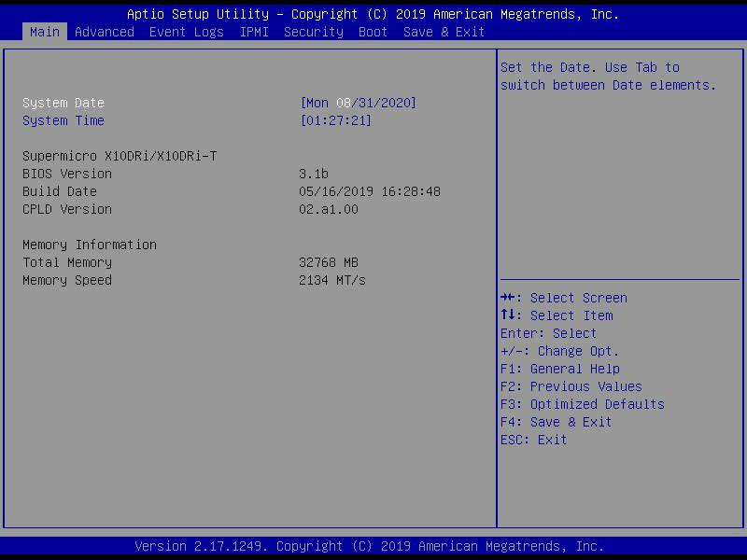Select the System Time label
This screenshot has height=560, width=747.
(63, 120)
